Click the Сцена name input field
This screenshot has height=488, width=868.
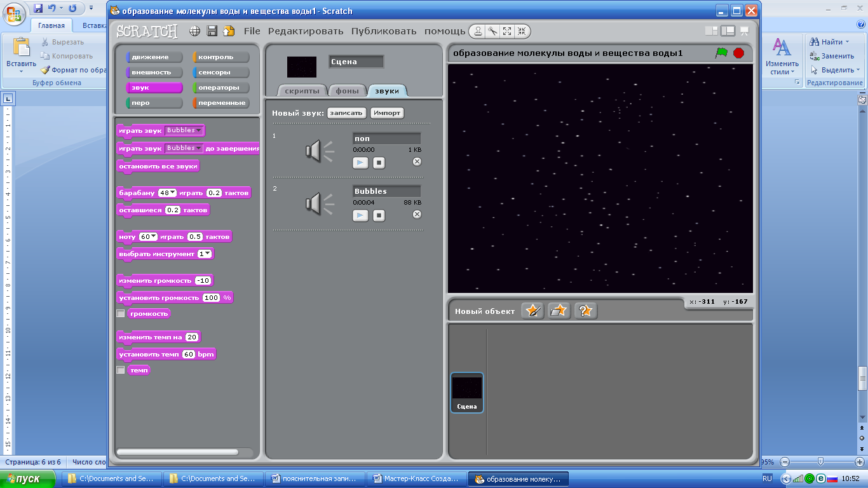click(x=356, y=62)
